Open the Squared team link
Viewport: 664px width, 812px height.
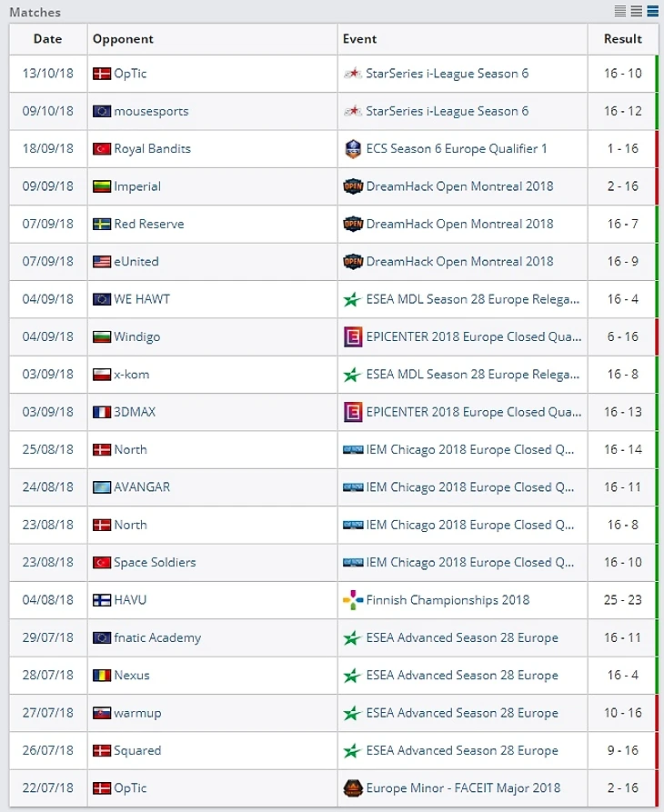pos(137,750)
